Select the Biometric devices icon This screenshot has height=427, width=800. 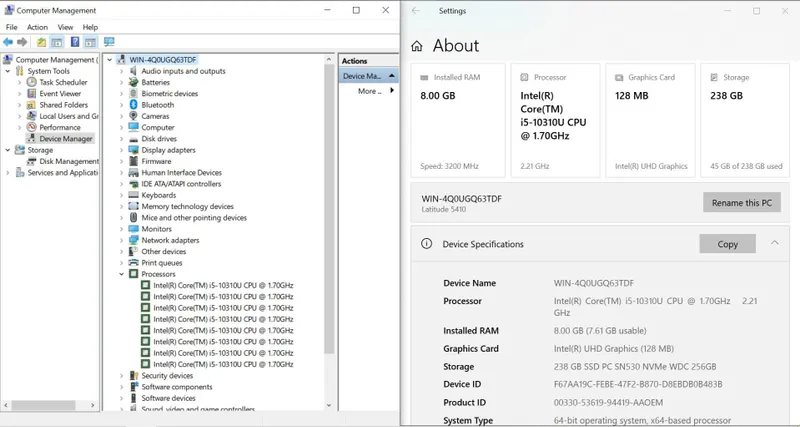[133, 93]
